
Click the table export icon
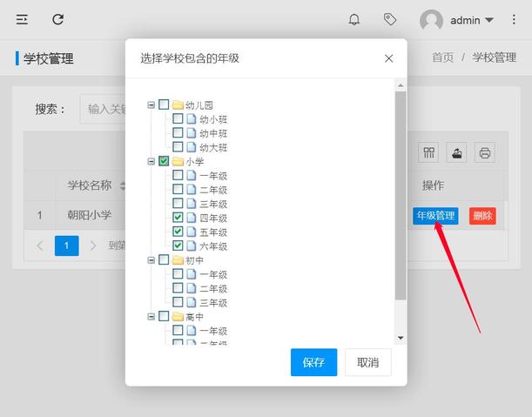[x=456, y=152]
